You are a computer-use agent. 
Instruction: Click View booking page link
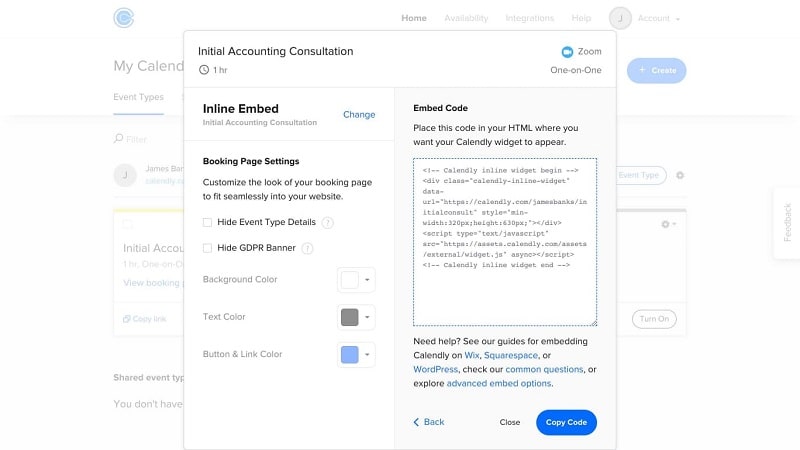(153, 283)
